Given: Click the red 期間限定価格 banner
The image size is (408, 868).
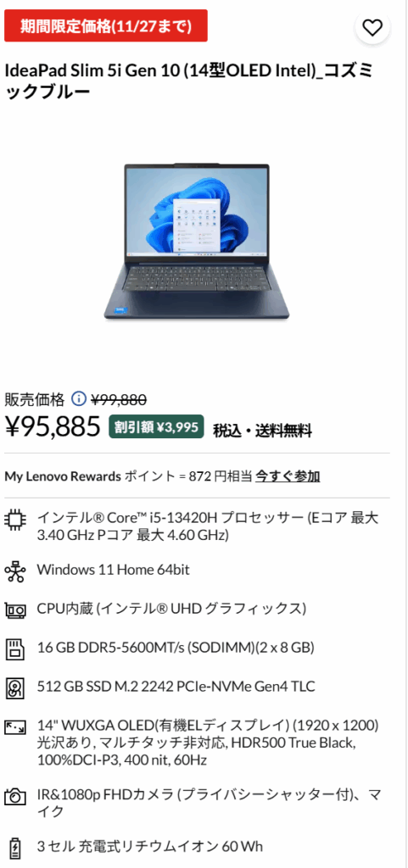Looking at the screenshot, I should (106, 25).
